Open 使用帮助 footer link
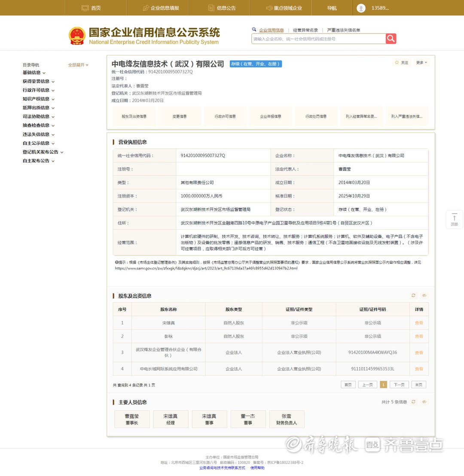This screenshot has width=464, height=476. 257,468
